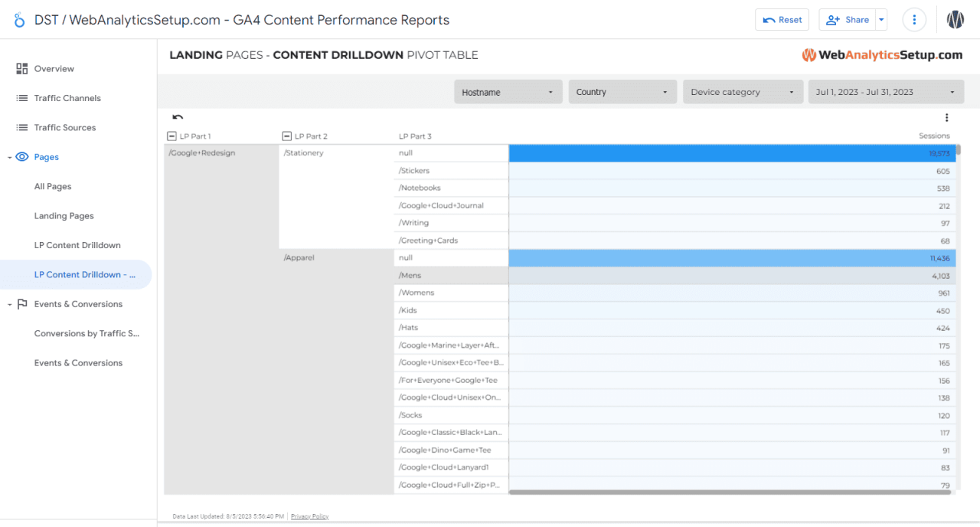Click the Reset button
This screenshot has width=980, height=527.
tap(782, 19)
